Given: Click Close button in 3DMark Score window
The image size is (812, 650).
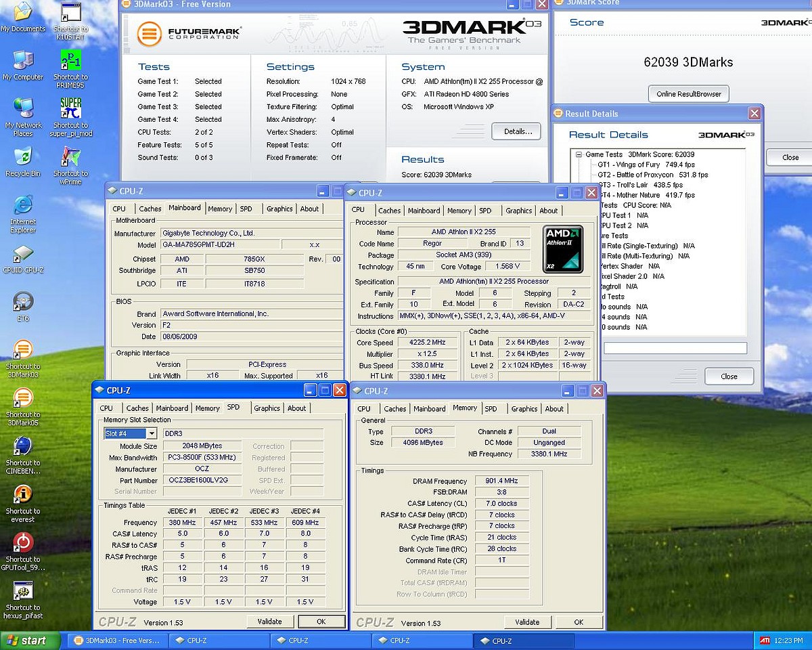Looking at the screenshot, I should [790, 157].
